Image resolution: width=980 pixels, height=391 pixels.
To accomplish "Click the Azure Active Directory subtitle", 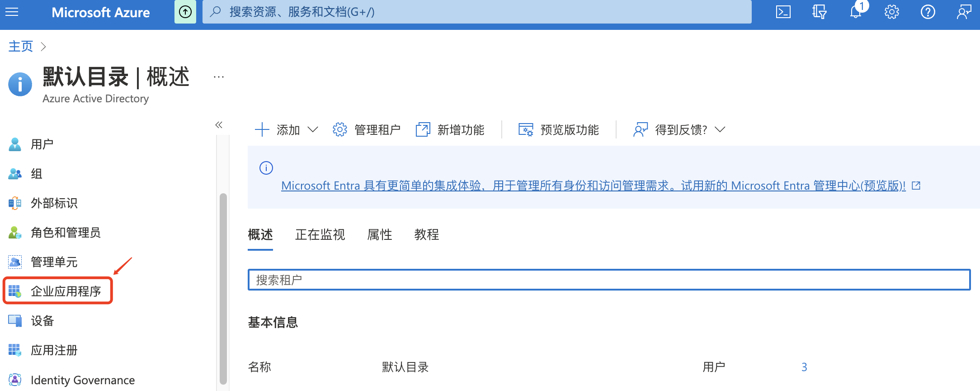I will [95, 99].
